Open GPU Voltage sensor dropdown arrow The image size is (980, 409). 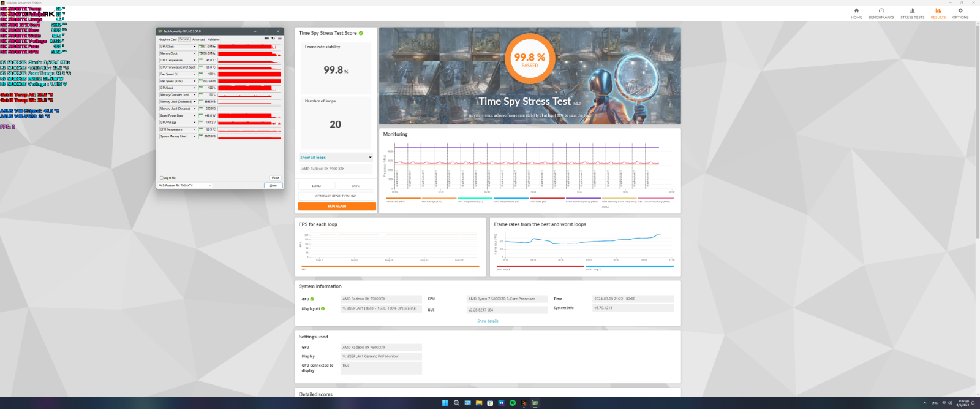click(195, 122)
